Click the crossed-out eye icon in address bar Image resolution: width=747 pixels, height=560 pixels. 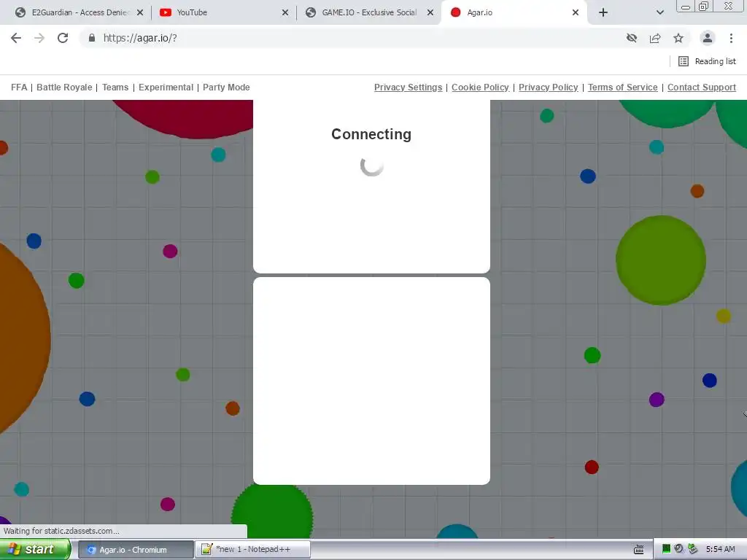[632, 38]
